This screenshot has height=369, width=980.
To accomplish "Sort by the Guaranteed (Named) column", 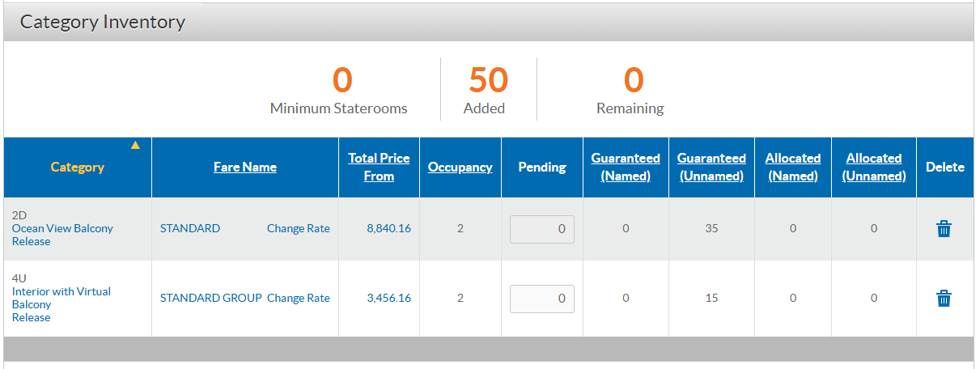I will click(x=626, y=168).
